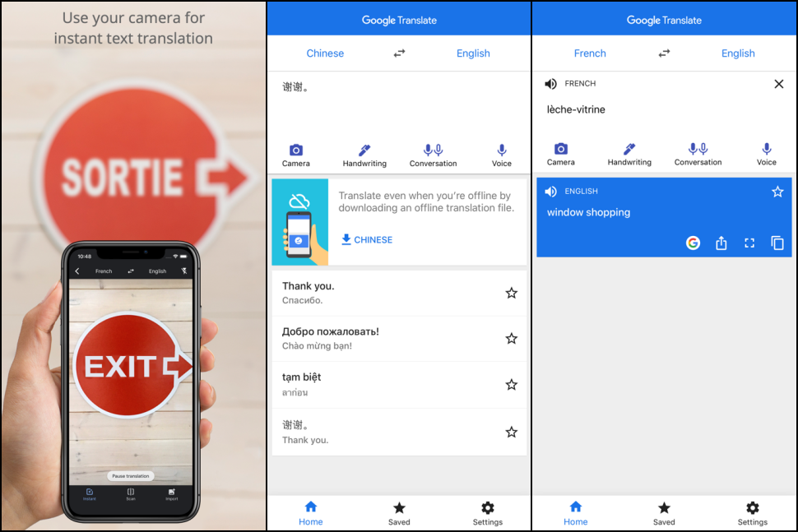Toggle the flash icon in the phone mockup
This screenshot has height=532, width=798.
[x=184, y=271]
